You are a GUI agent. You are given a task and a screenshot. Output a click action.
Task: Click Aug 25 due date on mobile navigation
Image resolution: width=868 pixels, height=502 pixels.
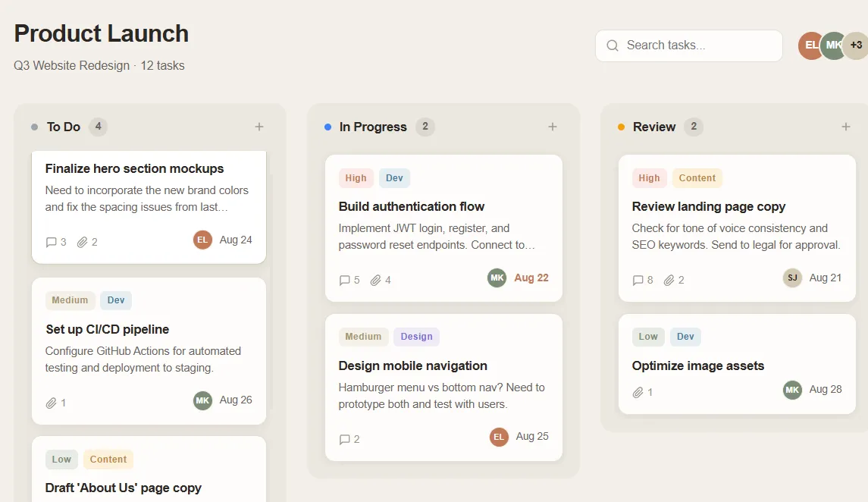click(x=532, y=437)
